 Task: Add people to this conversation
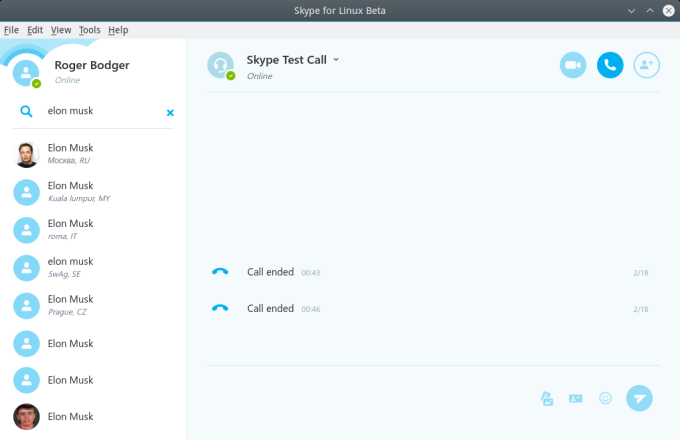647,65
